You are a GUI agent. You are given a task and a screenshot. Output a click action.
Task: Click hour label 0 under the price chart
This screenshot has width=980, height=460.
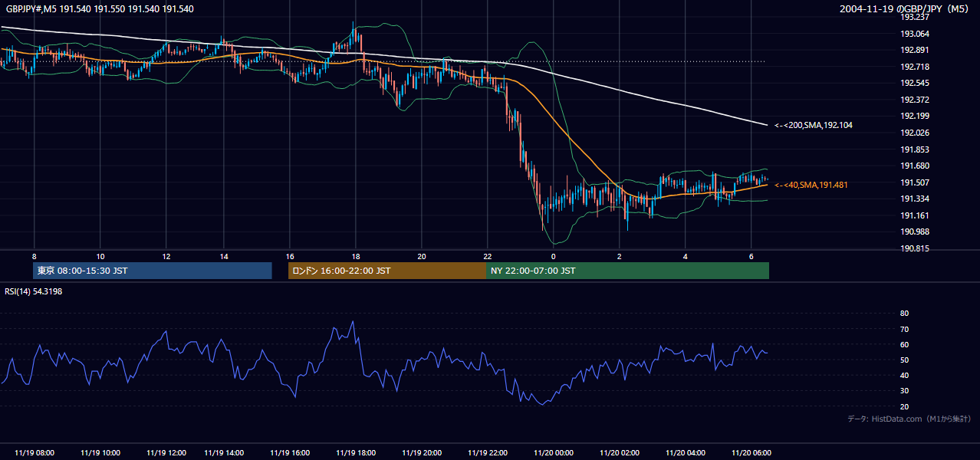pyautogui.click(x=553, y=256)
